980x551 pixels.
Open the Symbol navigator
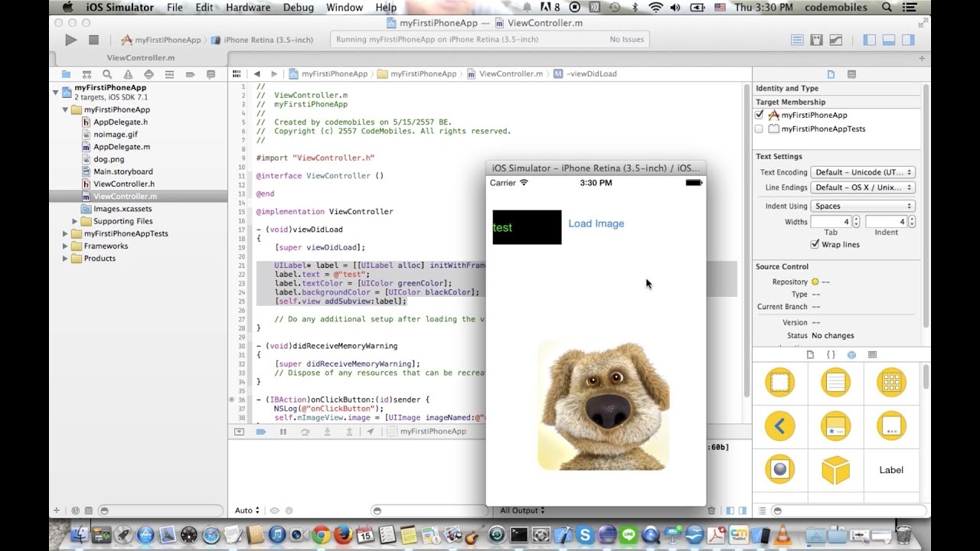point(87,74)
